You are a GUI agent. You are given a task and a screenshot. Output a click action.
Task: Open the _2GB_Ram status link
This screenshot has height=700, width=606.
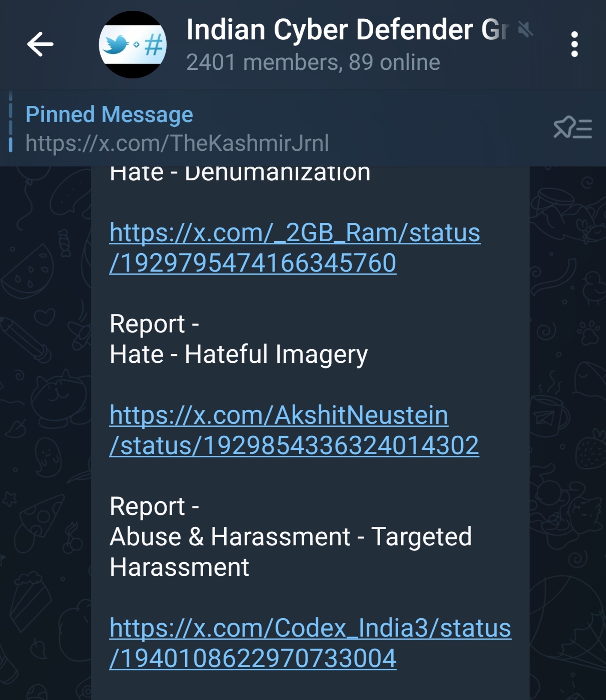295,248
